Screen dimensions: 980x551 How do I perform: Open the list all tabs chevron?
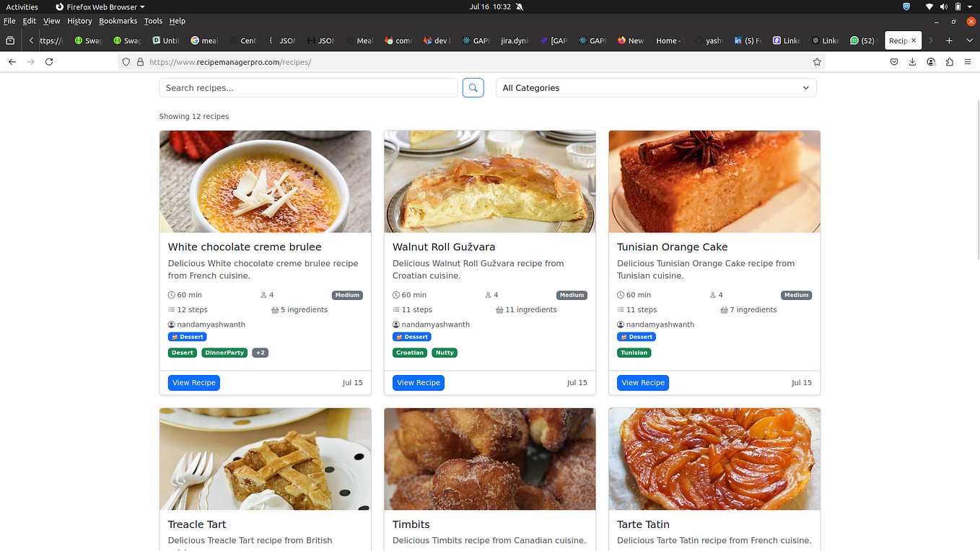[x=968, y=40]
